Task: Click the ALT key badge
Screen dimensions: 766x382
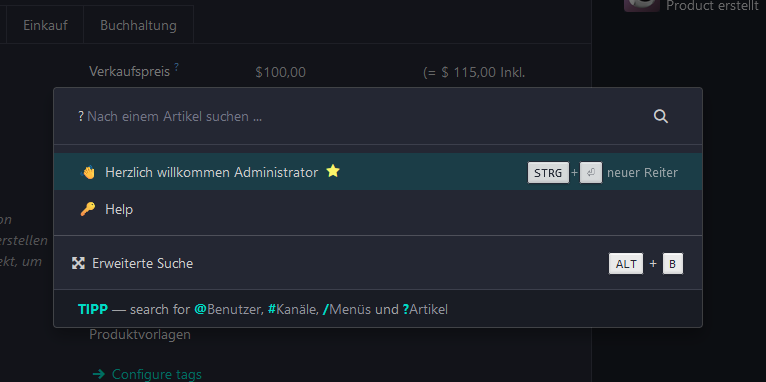Action: [x=626, y=264]
